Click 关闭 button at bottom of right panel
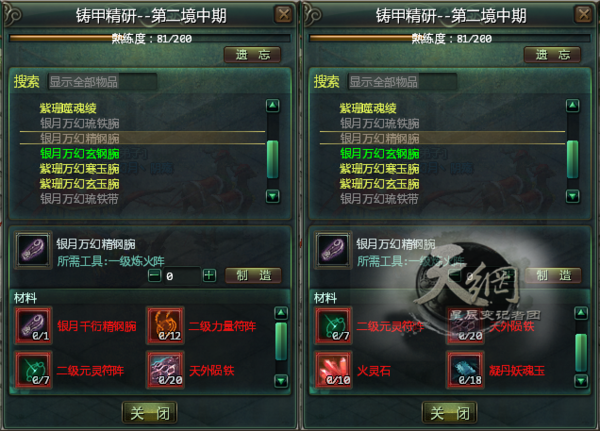 click(450, 413)
